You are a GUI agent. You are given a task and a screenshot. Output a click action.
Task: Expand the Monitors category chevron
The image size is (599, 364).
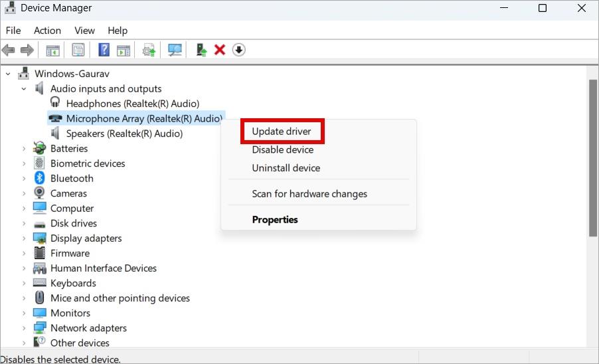pyautogui.click(x=24, y=314)
